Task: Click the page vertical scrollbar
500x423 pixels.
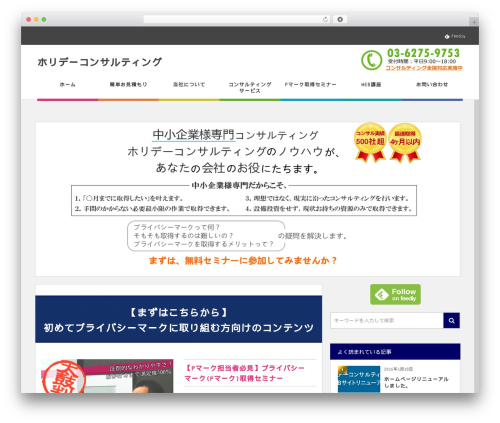Action: point(476,247)
